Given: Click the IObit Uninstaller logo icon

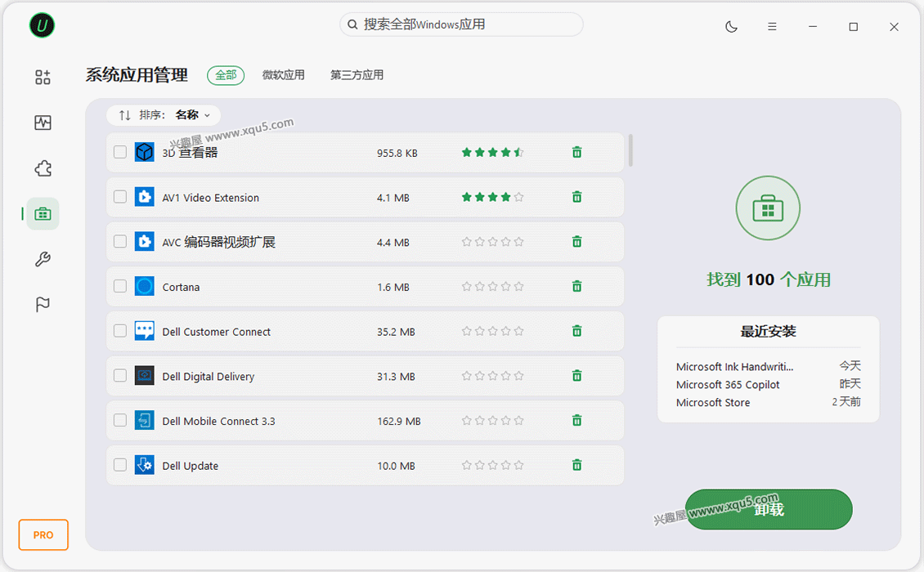Looking at the screenshot, I should pos(42,25).
